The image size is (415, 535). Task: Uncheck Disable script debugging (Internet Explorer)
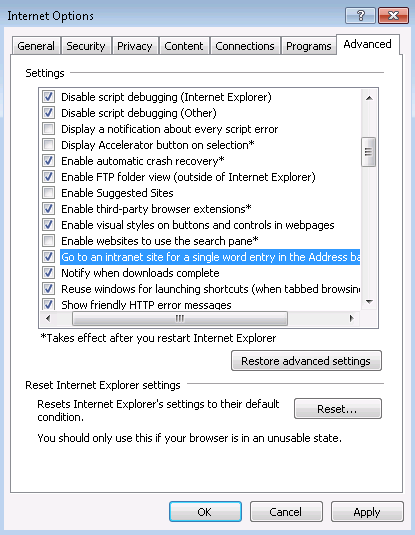point(48,97)
